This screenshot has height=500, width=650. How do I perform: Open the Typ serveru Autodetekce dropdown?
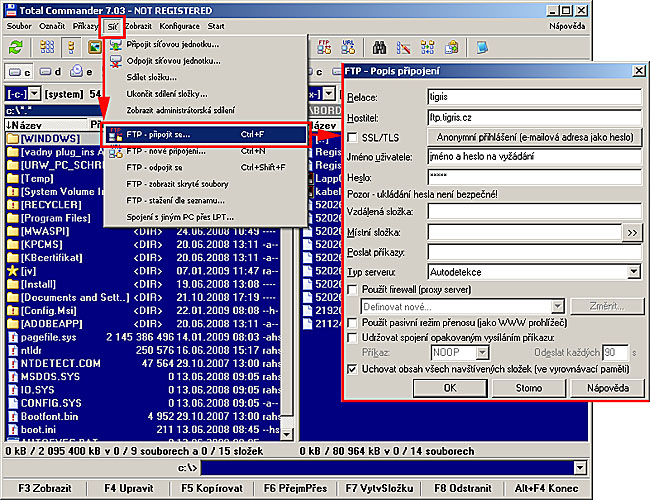click(x=633, y=272)
